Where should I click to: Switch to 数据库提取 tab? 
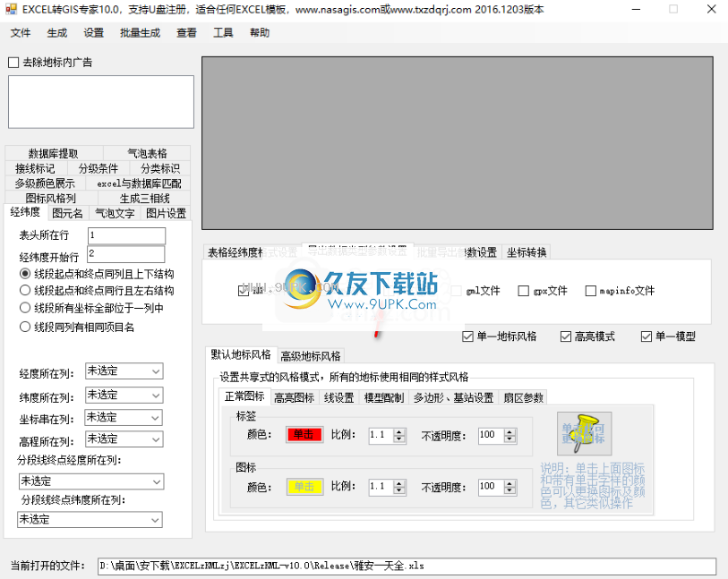54,154
